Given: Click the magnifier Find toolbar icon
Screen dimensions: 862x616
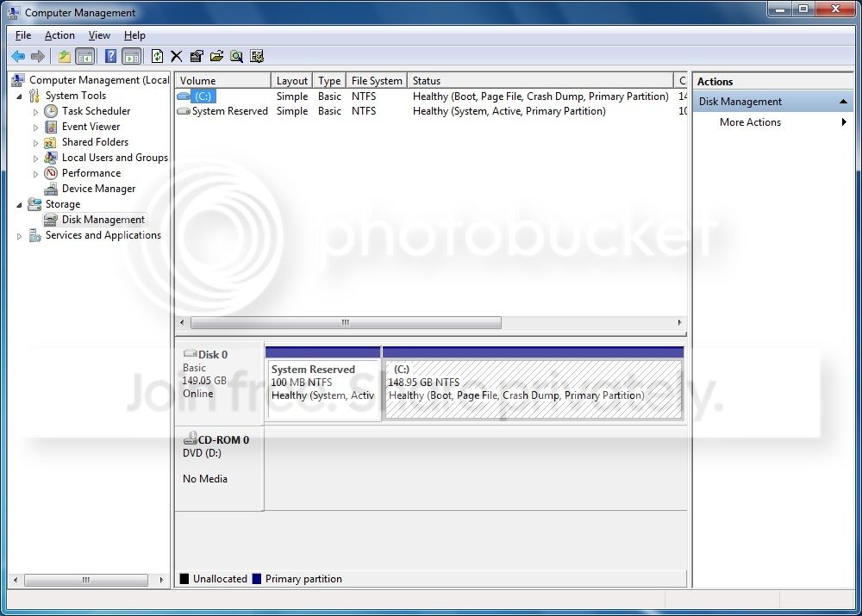Looking at the screenshot, I should click(x=237, y=56).
